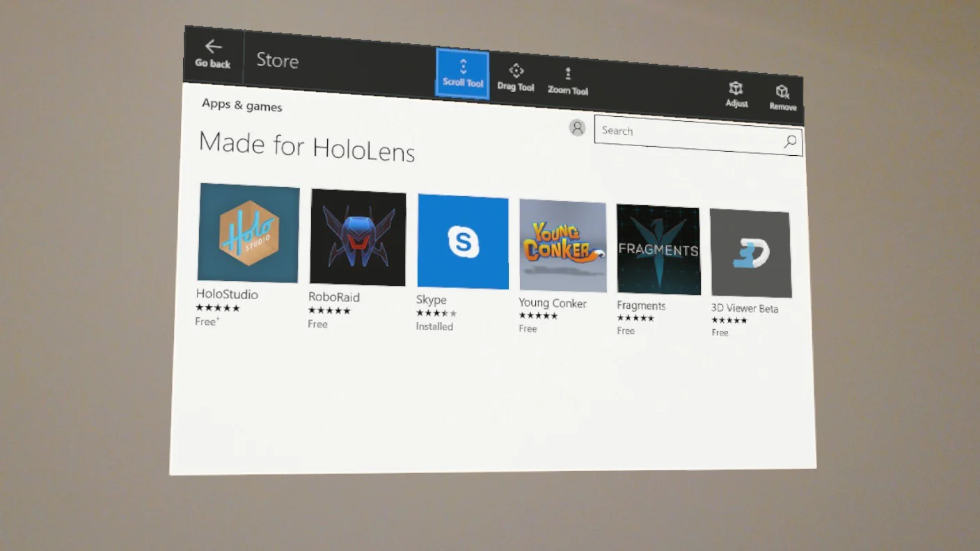The image size is (980, 551).
Task: Remove the Store window
Action: (783, 98)
